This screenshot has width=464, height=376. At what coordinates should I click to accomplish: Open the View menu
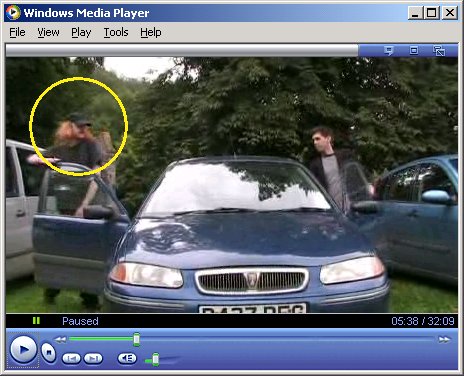pos(48,32)
